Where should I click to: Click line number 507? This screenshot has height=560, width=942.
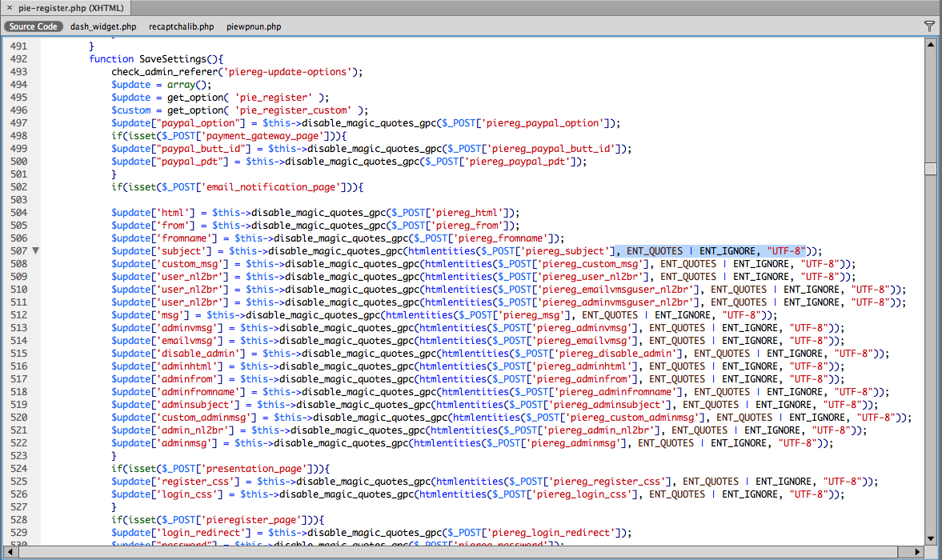click(x=18, y=251)
